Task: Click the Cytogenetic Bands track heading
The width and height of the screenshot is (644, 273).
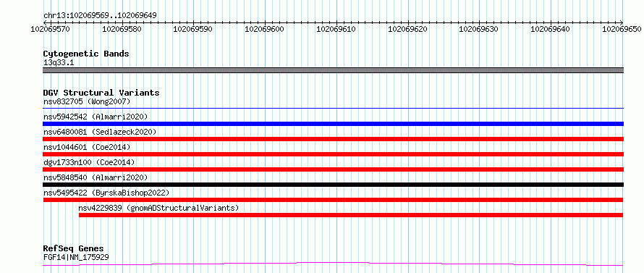Action: (x=86, y=54)
